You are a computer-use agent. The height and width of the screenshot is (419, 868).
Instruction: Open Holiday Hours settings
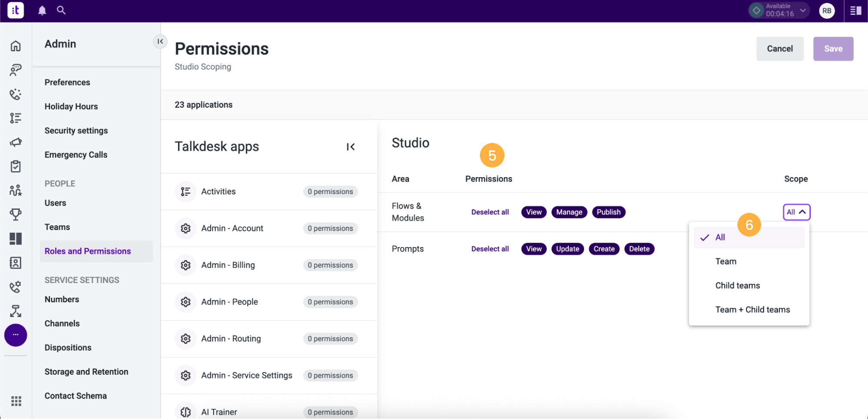click(71, 106)
